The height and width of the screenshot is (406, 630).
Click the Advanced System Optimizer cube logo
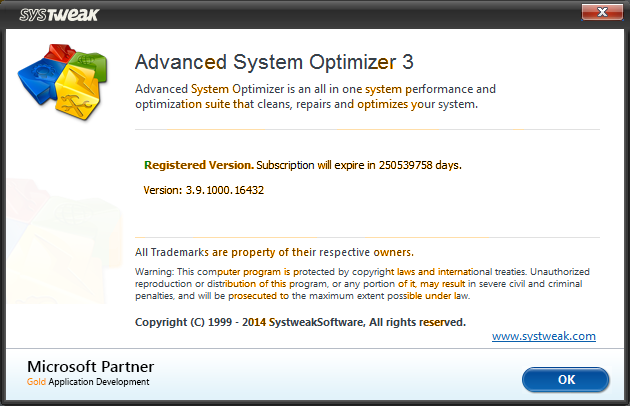pos(63,82)
